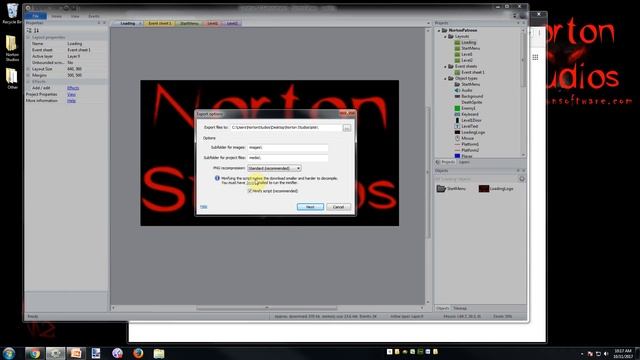Image resolution: width=640 pixels, height=360 pixels.
Task: Click categorized sort icon in Properties panel
Action: (x=29, y=30)
